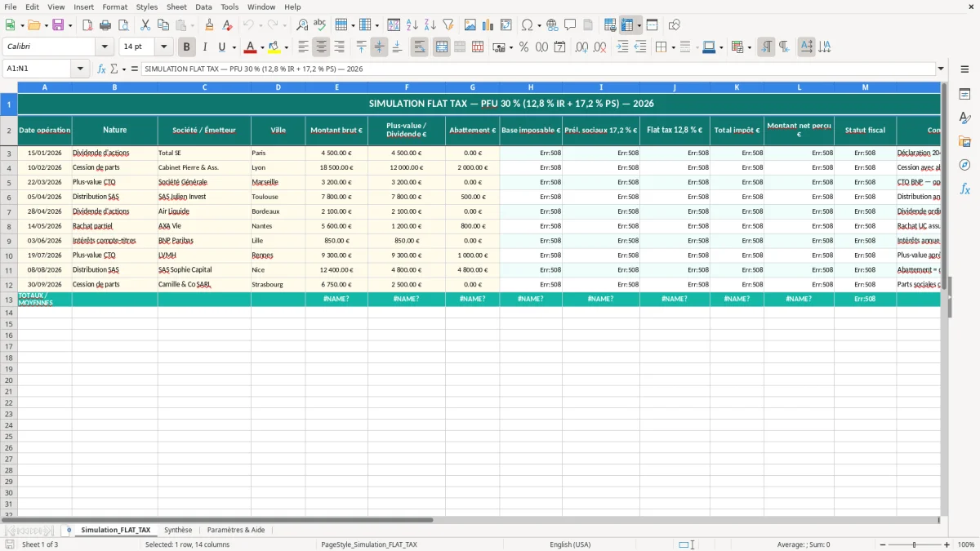Click the Copy icon
Screen dimensions: 980x551
tap(163, 25)
